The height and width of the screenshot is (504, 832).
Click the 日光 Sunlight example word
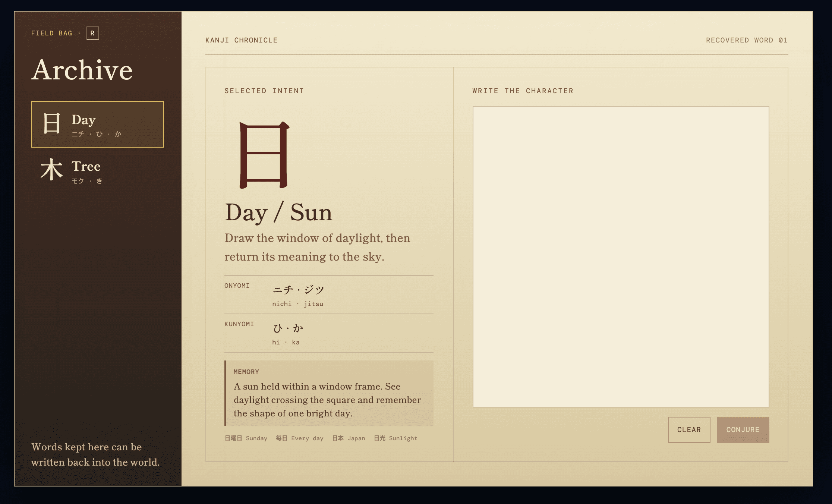tap(395, 438)
